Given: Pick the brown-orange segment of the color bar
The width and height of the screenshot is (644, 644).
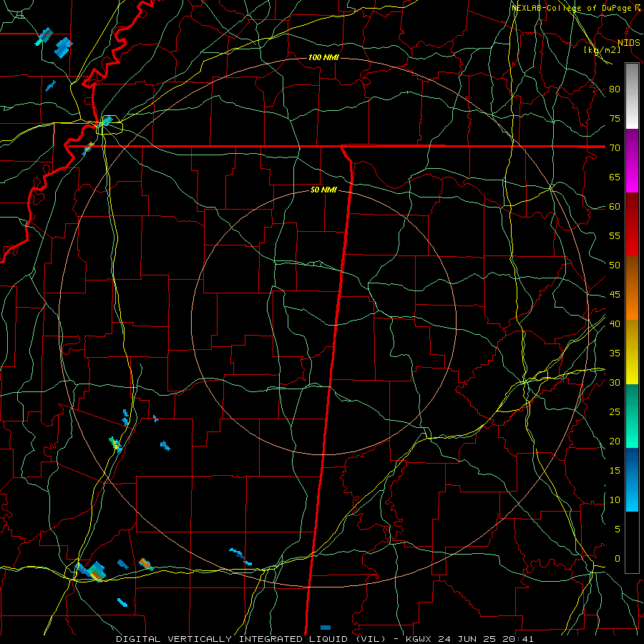Looking at the screenshot, I should point(632,288).
